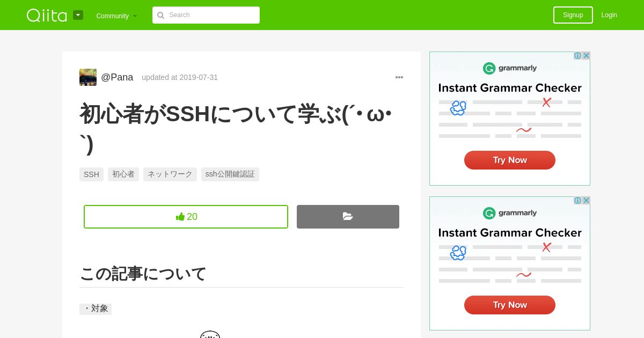
Task: Click the この記事について heading
Action: [x=143, y=274]
